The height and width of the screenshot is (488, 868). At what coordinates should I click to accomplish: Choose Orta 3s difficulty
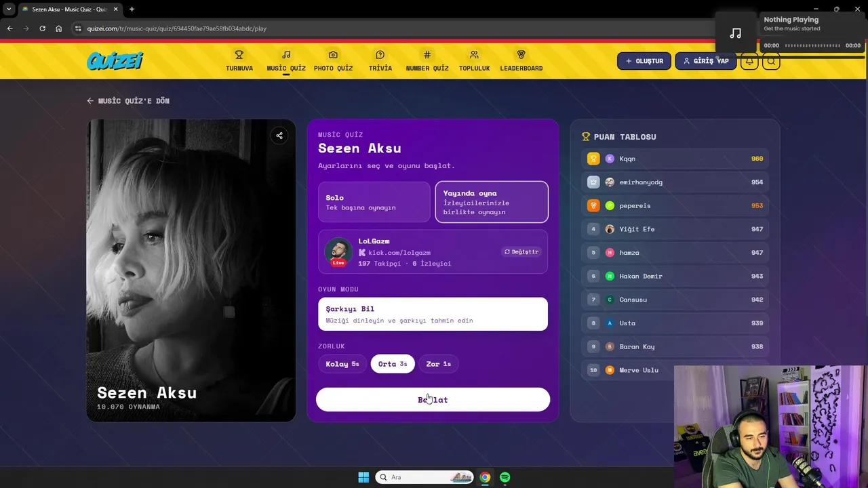pyautogui.click(x=393, y=364)
